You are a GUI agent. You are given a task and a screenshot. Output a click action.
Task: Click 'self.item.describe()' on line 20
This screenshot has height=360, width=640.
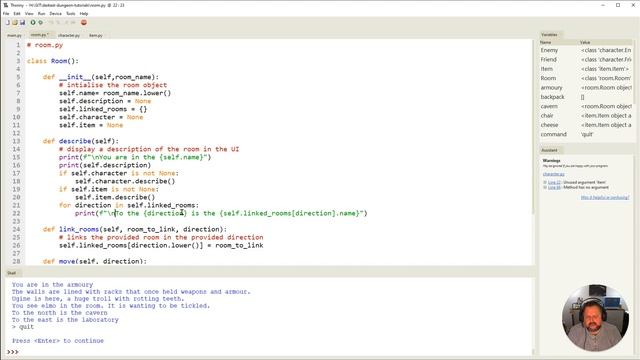coord(115,197)
